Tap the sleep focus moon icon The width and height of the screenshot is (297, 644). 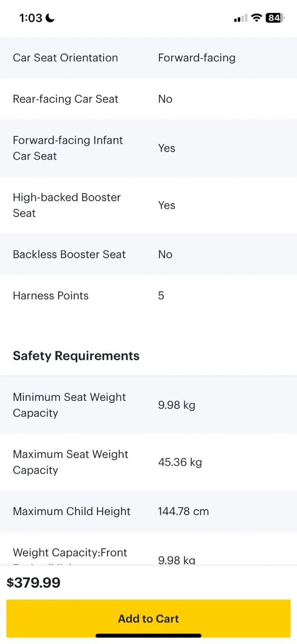50,18
